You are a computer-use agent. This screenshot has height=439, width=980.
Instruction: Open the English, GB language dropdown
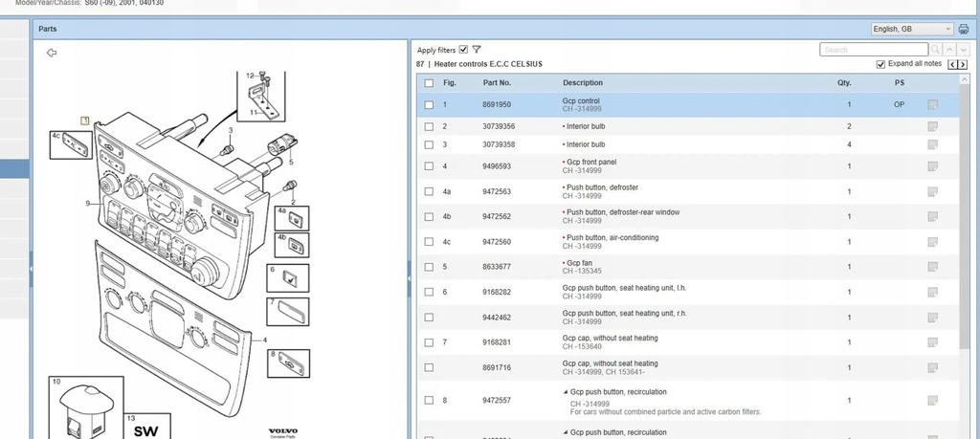912,29
